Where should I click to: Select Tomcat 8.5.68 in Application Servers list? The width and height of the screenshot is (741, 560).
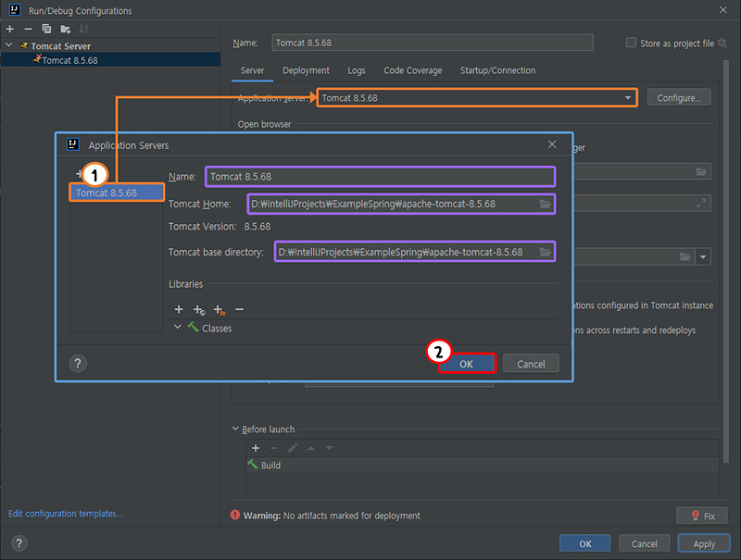pyautogui.click(x=117, y=193)
